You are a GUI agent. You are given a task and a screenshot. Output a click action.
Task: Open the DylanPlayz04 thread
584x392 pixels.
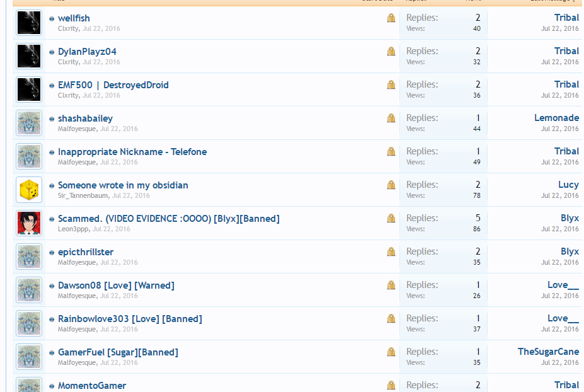coord(87,52)
